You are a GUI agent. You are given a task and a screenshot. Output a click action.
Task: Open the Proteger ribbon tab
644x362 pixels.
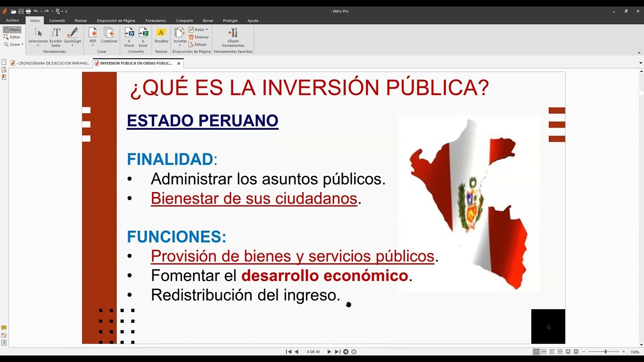(x=230, y=21)
